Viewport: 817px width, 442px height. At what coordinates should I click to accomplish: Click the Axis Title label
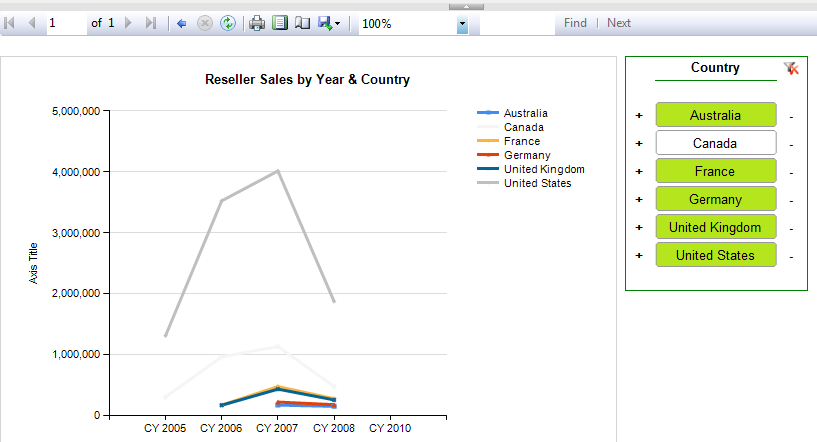click(33, 263)
